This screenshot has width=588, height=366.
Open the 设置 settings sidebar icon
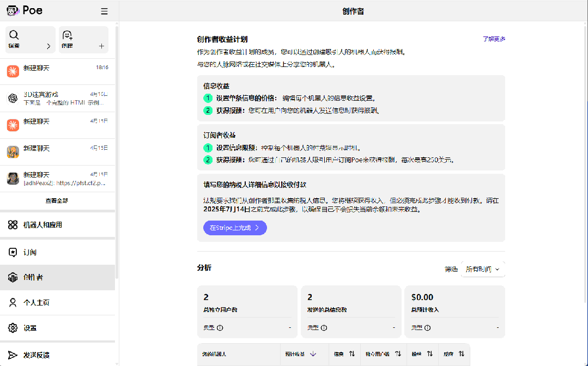[13, 328]
